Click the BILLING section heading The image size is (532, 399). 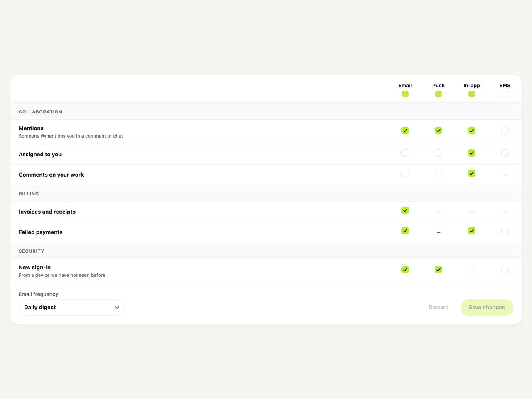(x=29, y=194)
